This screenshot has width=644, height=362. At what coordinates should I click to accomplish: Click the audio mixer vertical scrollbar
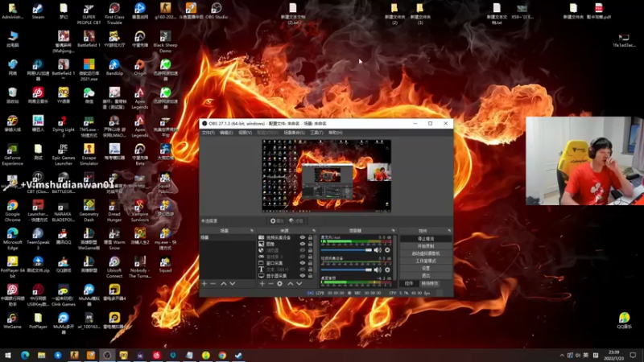395,257
